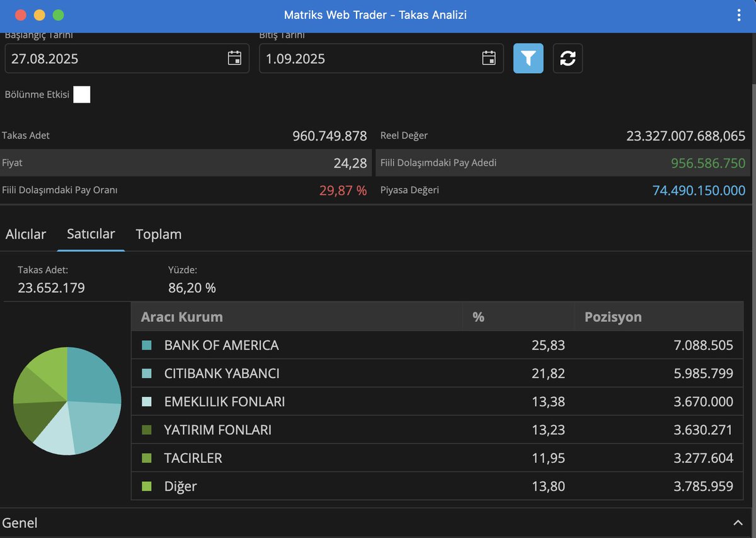
Task: Click YATIRIM FONLARI legend color square
Action: (147, 430)
